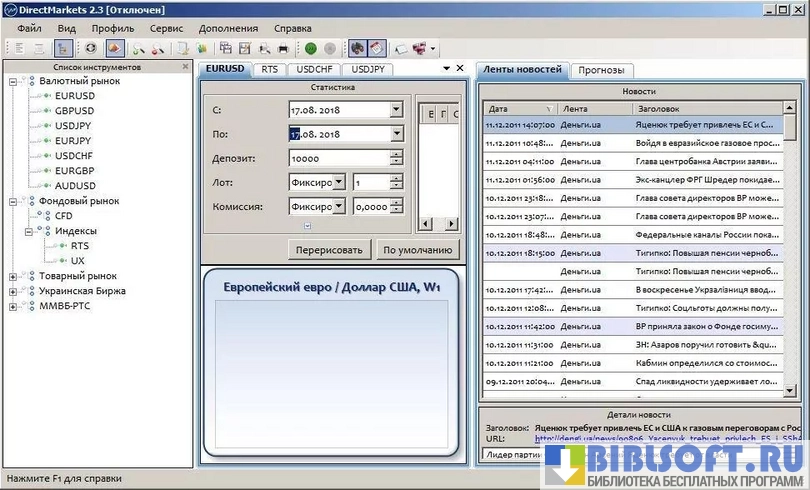Click the Депозит input field
Image resolution: width=810 pixels, height=490 pixels.
pyautogui.click(x=338, y=158)
